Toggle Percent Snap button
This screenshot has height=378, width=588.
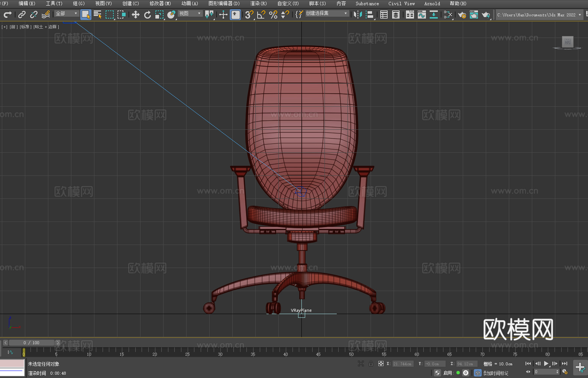pyautogui.click(x=273, y=14)
